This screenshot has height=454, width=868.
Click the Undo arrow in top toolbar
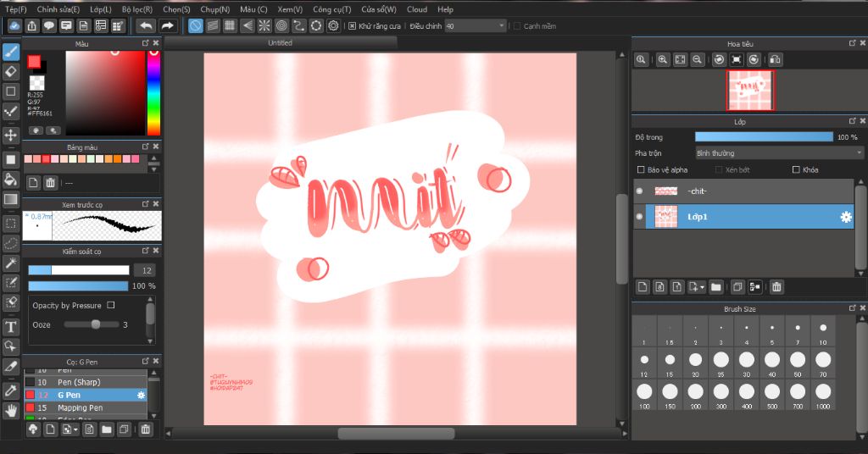[146, 26]
